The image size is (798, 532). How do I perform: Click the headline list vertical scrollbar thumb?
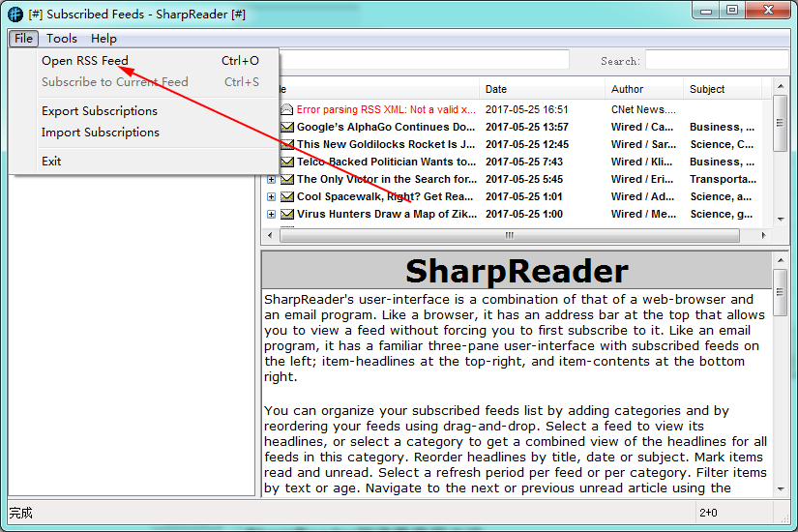point(780,123)
